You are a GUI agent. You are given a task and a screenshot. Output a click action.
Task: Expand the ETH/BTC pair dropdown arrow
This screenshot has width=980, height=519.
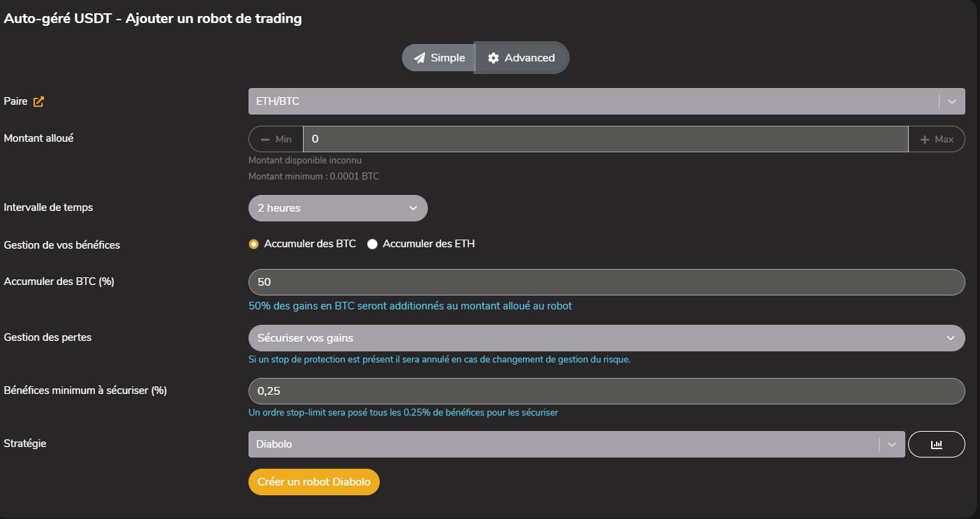951,101
